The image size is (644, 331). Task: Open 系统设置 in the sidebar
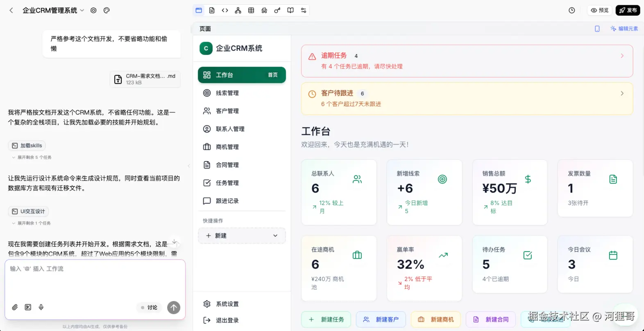click(x=242, y=304)
